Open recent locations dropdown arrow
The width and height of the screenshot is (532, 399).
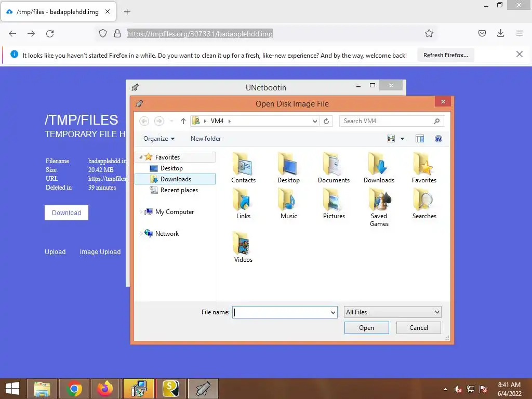coord(171,121)
